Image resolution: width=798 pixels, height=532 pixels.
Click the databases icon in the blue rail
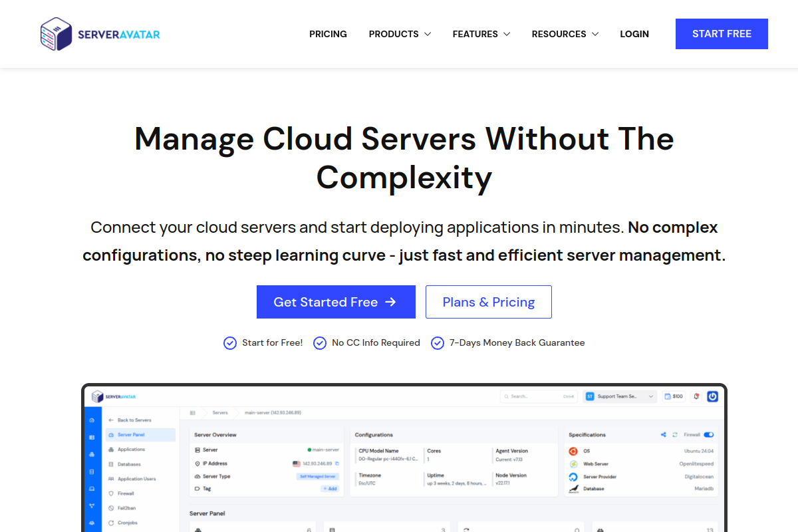(x=92, y=471)
